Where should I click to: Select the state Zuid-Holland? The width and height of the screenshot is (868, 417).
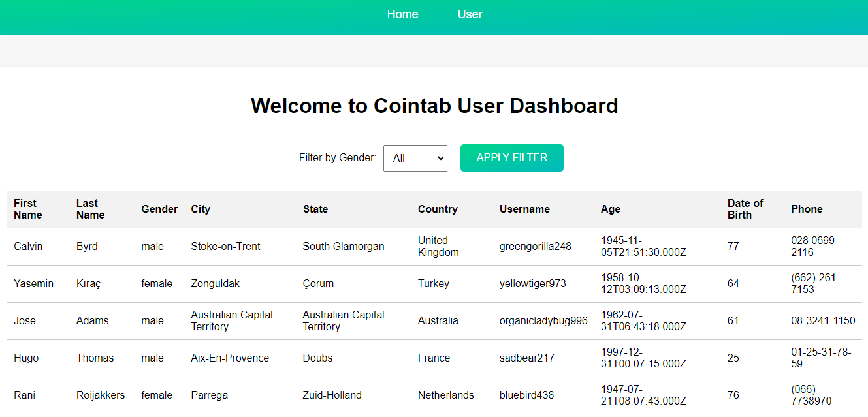click(x=332, y=395)
